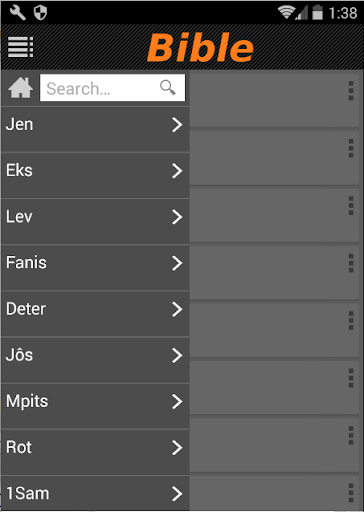Tap the home icon
Viewport: 364px width, 512px height.
tap(20, 88)
